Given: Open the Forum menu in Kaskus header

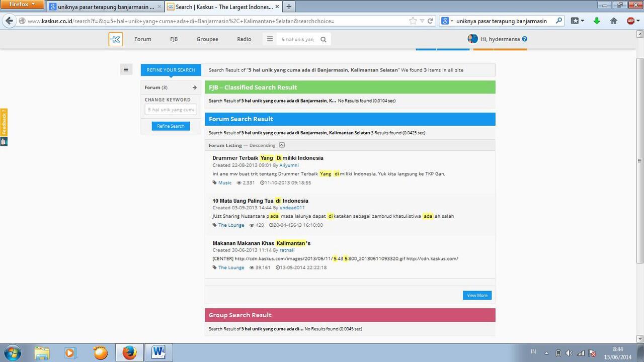Looking at the screenshot, I should pos(143,39).
